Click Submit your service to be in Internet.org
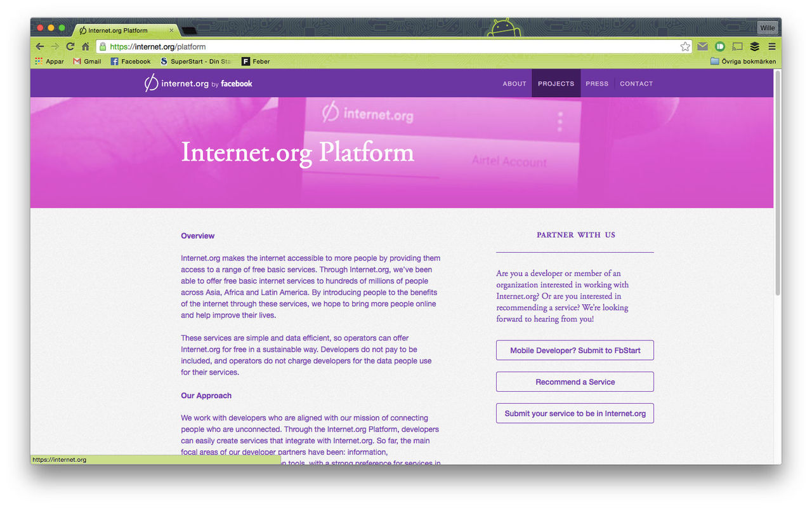 click(575, 413)
